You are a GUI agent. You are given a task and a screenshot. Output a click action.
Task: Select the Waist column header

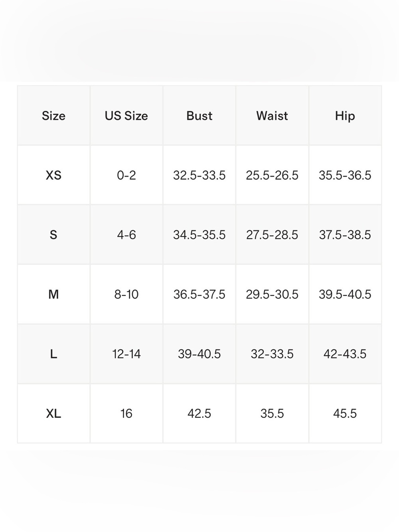(272, 116)
